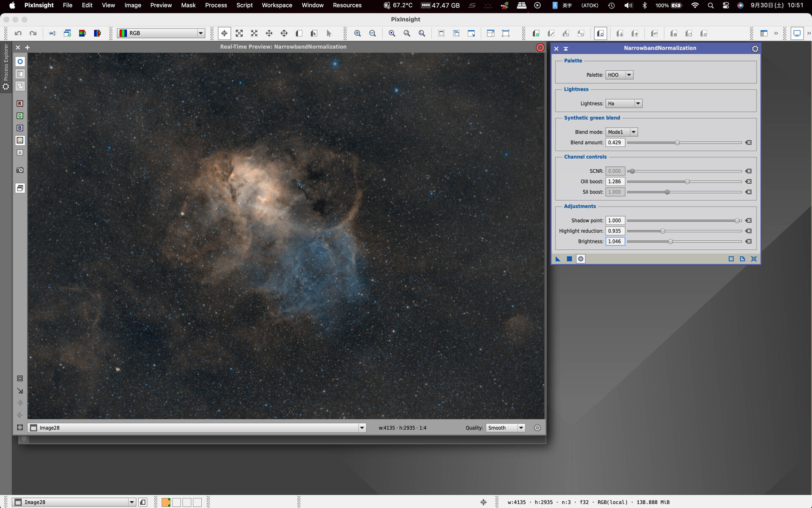This screenshot has width=812, height=508.
Task: Click the Brightness value input field
Action: pyautogui.click(x=614, y=241)
